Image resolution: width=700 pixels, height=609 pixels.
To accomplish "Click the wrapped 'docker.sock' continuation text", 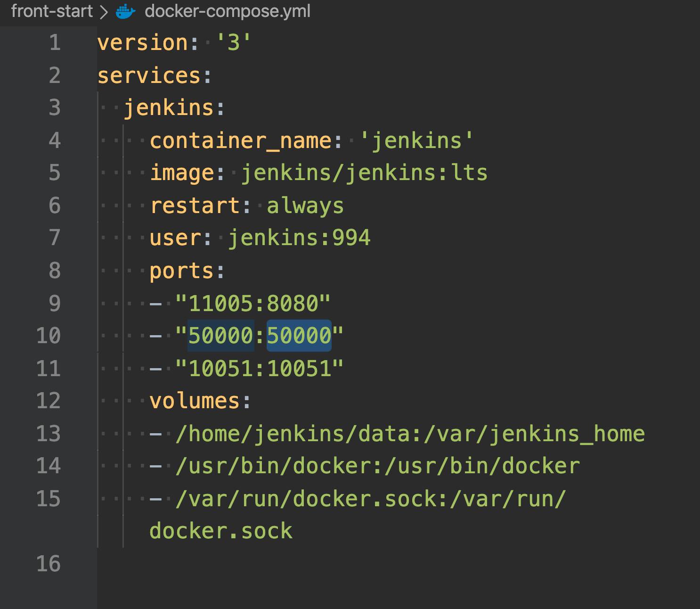I will 221,531.
